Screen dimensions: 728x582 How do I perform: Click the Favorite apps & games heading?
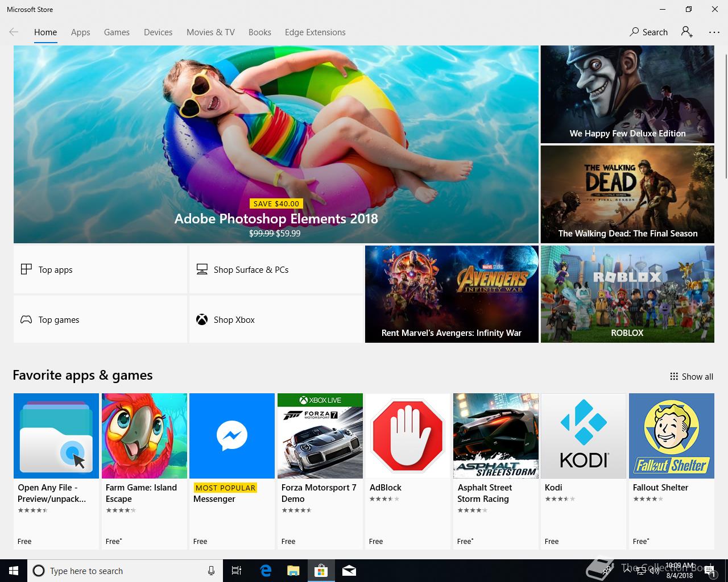point(82,375)
